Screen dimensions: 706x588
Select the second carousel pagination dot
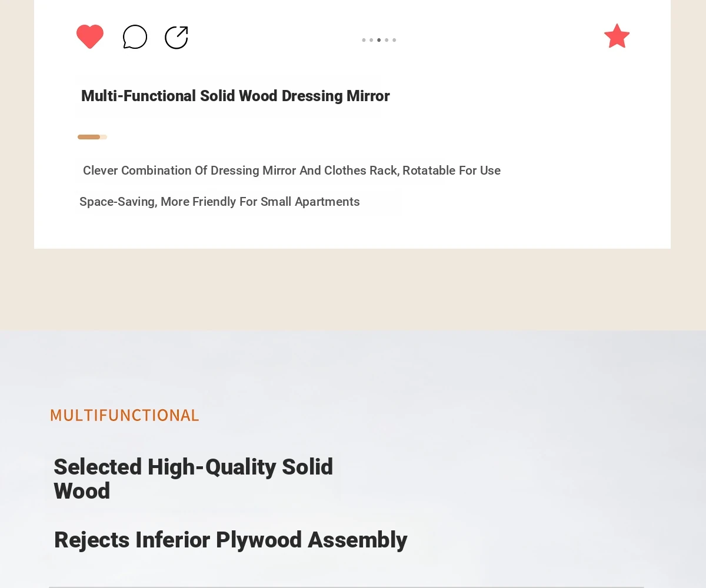click(x=371, y=40)
